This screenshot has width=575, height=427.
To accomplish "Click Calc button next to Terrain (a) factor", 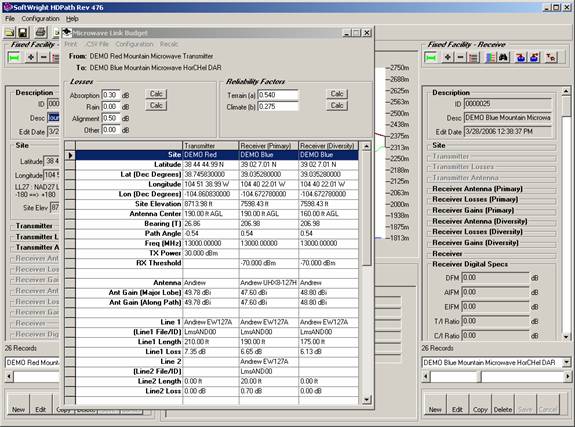I will pos(337,94).
